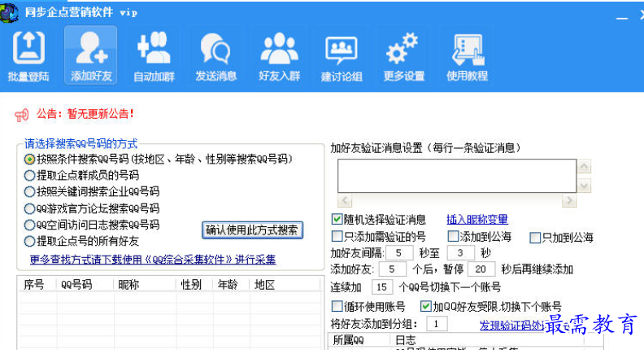Click the verification message text area
Image resolution: width=644 pixels, height=350 pixels.
(x=457, y=176)
